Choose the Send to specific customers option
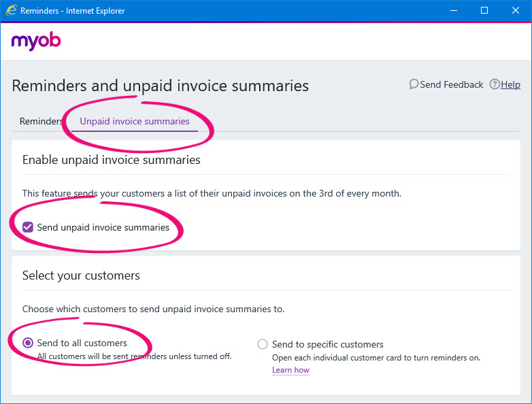 (x=263, y=344)
